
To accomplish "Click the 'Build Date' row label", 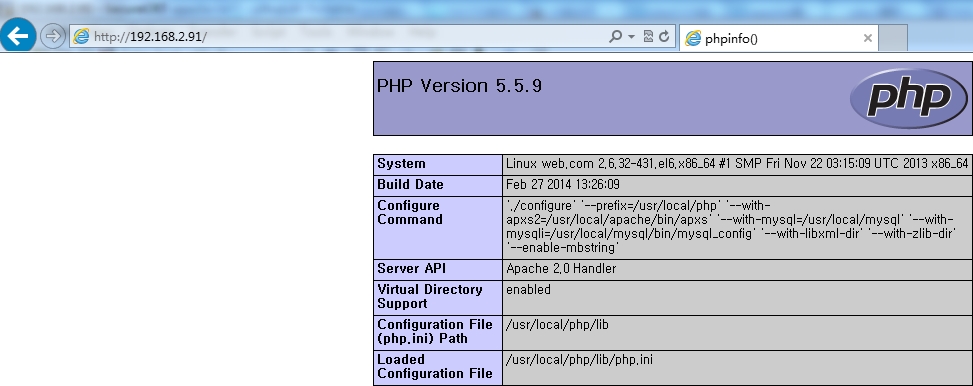I will pos(410,185).
